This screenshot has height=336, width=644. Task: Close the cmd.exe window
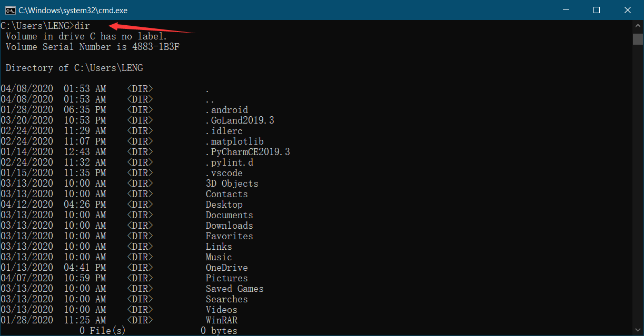coord(627,10)
